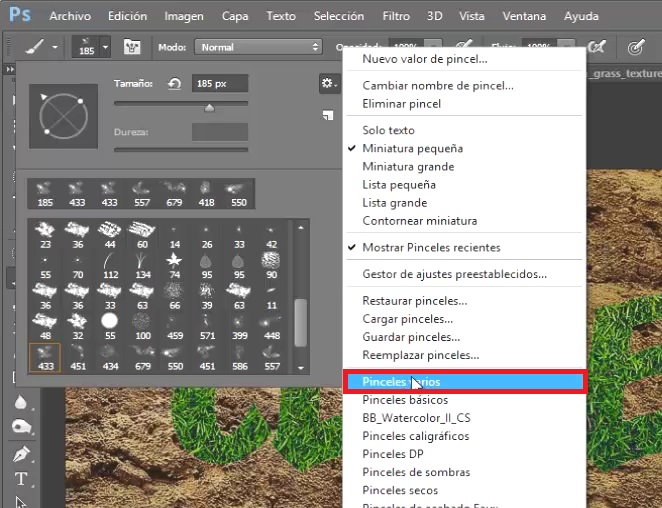Pick brush preset 586
The image size is (662, 508).
(x=239, y=358)
